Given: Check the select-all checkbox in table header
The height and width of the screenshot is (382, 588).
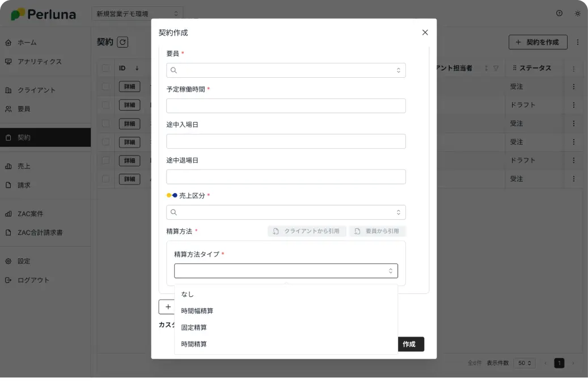Looking at the screenshot, I should [x=105, y=69].
